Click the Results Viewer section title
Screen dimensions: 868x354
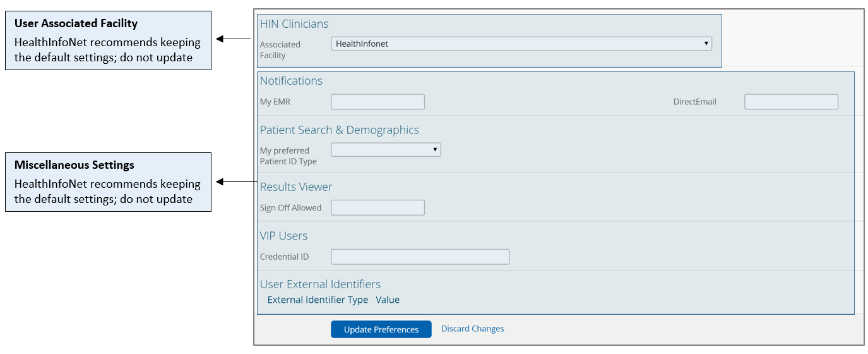coord(296,187)
